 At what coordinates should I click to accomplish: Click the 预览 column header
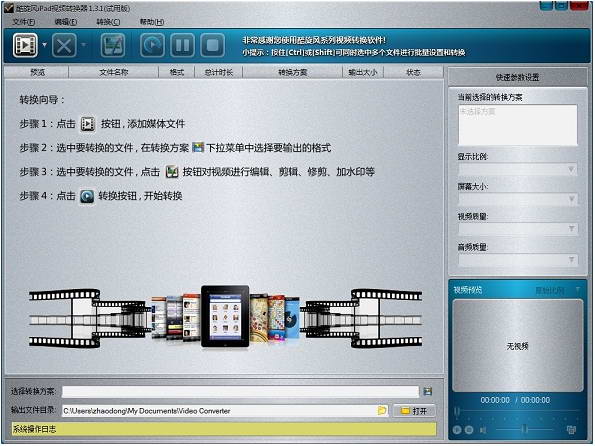coord(37,72)
